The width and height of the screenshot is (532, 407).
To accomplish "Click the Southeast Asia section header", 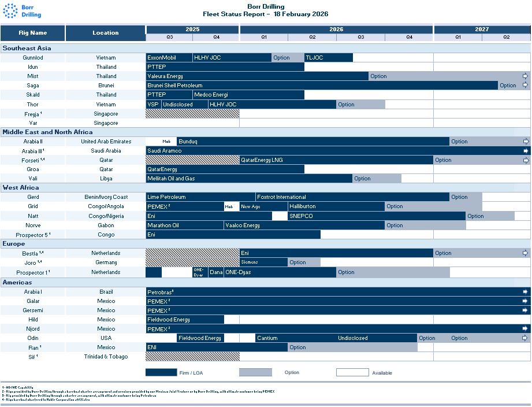I will (27, 48).
